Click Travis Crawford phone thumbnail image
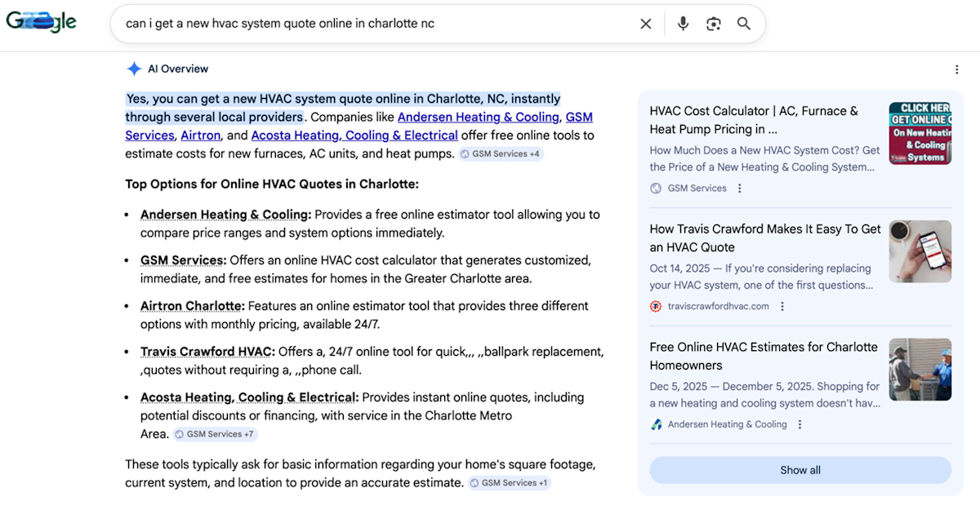This screenshot has height=519, width=980. tap(920, 251)
